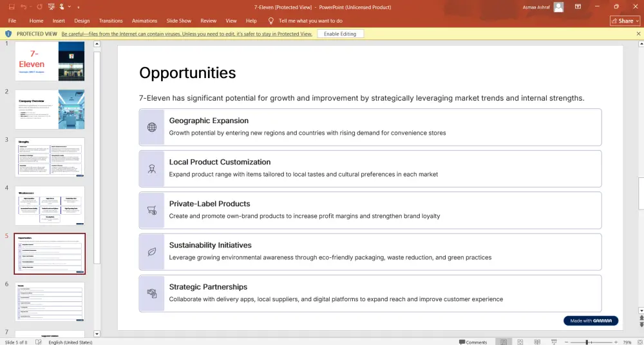Image resolution: width=644 pixels, height=345 pixels.
Task: Click English (United States) language indicator
Action: pos(70,342)
